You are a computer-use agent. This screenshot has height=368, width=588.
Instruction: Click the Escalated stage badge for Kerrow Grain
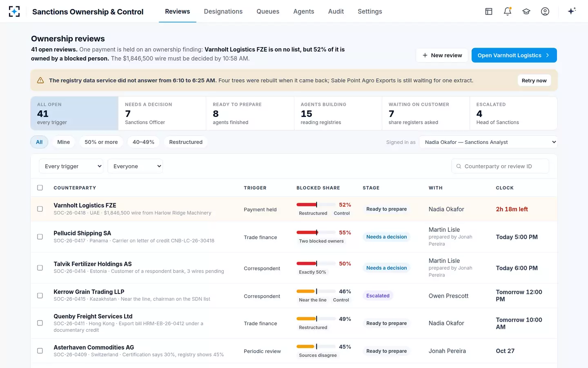tap(378, 296)
